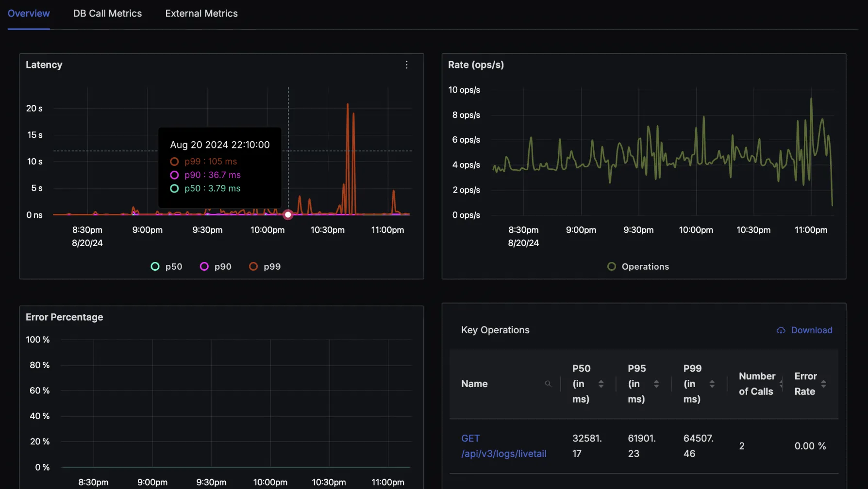Sort the table by Number of Calls
Screen dimensions: 868x489
click(781, 384)
